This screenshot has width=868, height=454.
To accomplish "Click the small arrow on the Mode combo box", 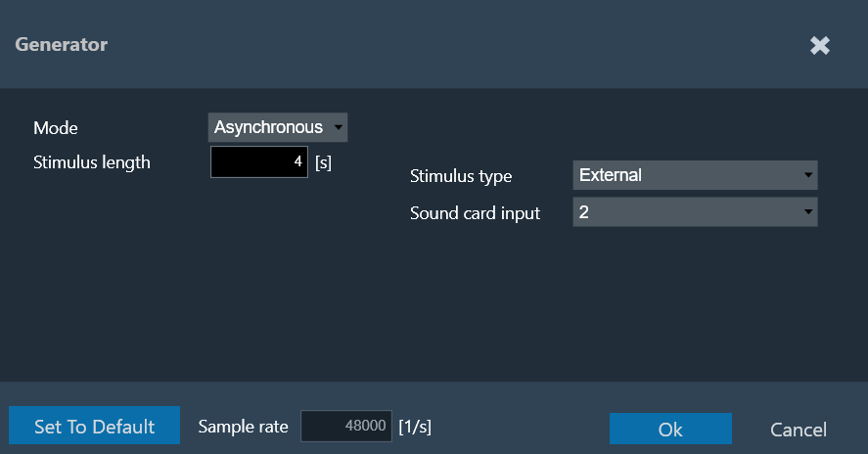I will coord(339,127).
